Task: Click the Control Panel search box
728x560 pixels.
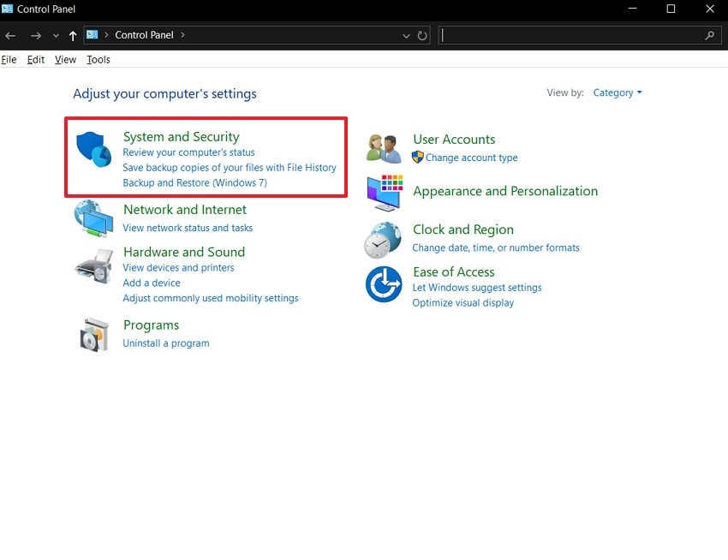Action: [x=574, y=36]
